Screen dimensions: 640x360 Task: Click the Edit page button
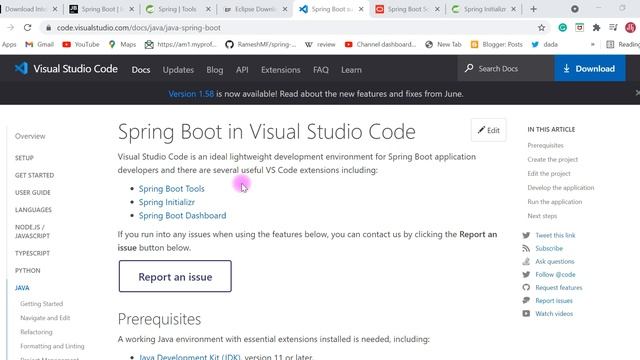click(489, 130)
